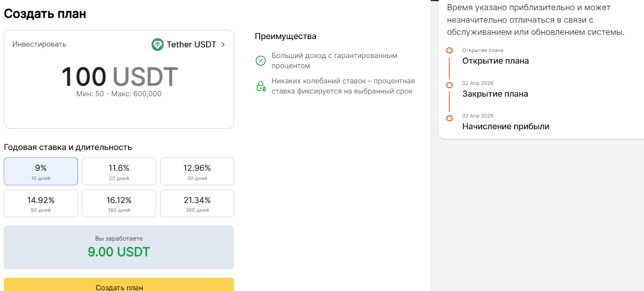
Task: Click the Мин: 50 - Макс: 600,000 limits text
Action: [119, 94]
